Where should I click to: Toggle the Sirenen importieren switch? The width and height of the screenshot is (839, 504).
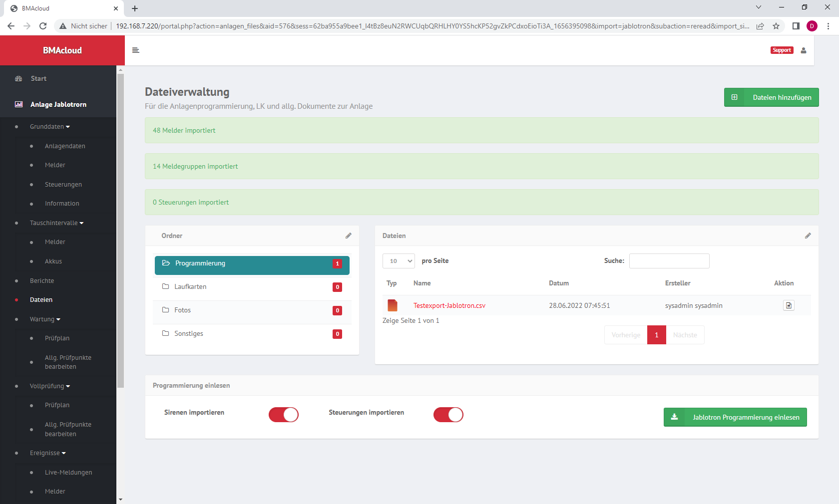click(x=284, y=415)
